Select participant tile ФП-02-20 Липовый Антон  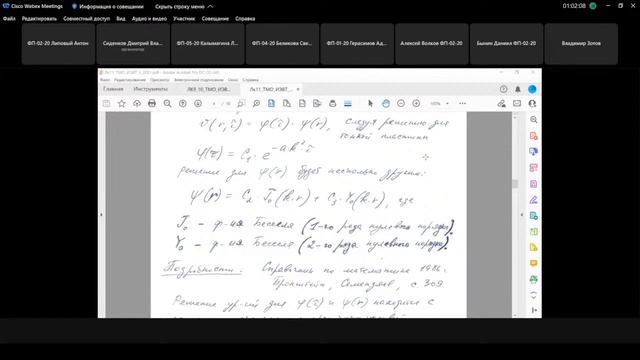pos(58,44)
